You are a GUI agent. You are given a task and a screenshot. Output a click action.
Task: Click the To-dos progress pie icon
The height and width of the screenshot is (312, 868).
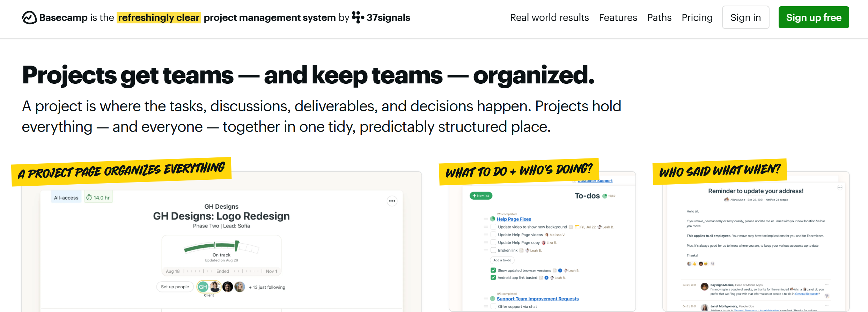pyautogui.click(x=605, y=196)
